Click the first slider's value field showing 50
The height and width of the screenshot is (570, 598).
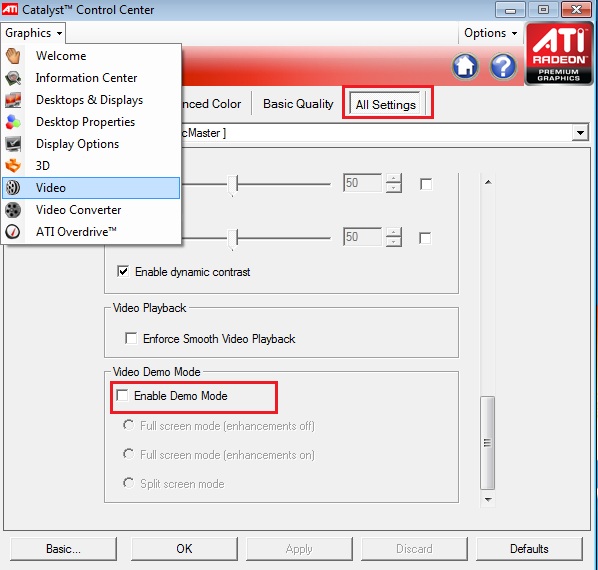(362, 183)
